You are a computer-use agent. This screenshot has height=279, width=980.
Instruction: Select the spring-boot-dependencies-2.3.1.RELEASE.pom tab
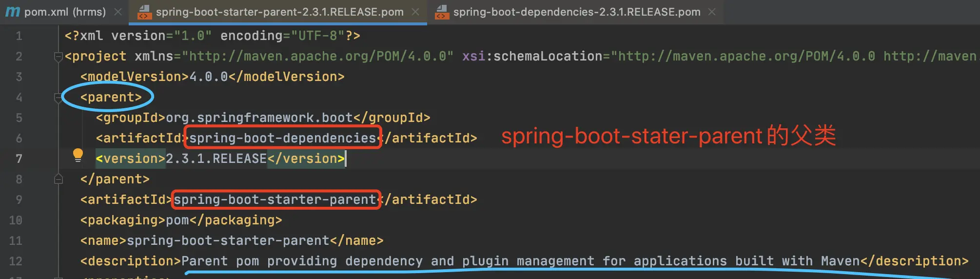coord(576,12)
